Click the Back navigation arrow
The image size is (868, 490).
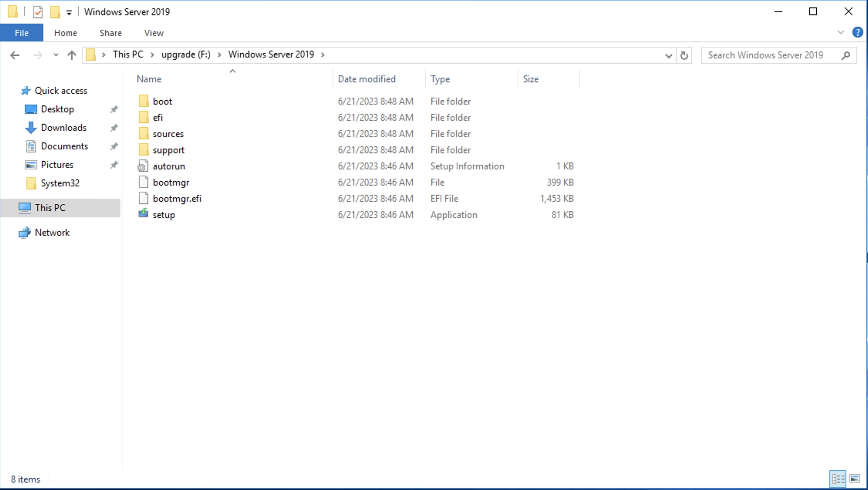click(x=15, y=55)
